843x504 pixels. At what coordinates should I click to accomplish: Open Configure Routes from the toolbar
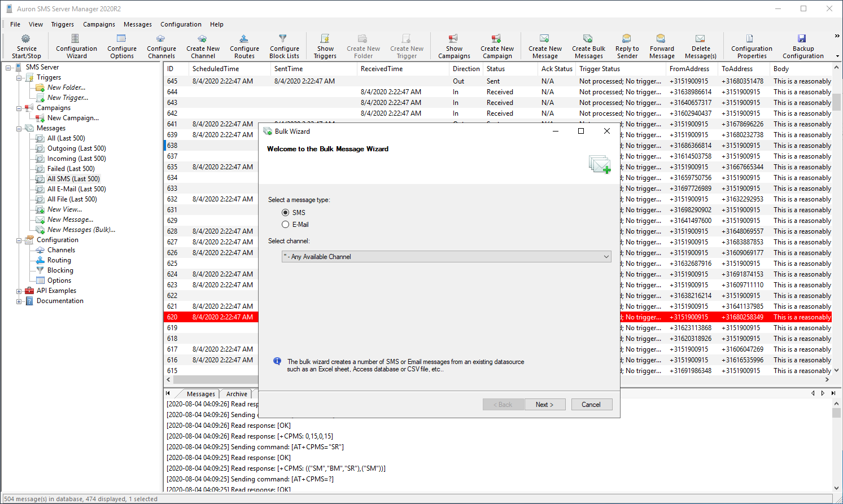click(244, 39)
